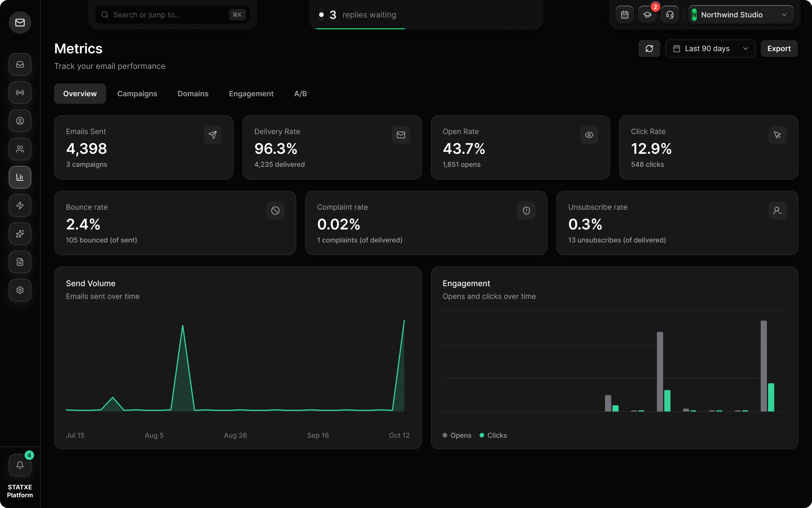This screenshot has height=508, width=812.
Task: Toggle the Clicks legend item
Action: pyautogui.click(x=493, y=435)
